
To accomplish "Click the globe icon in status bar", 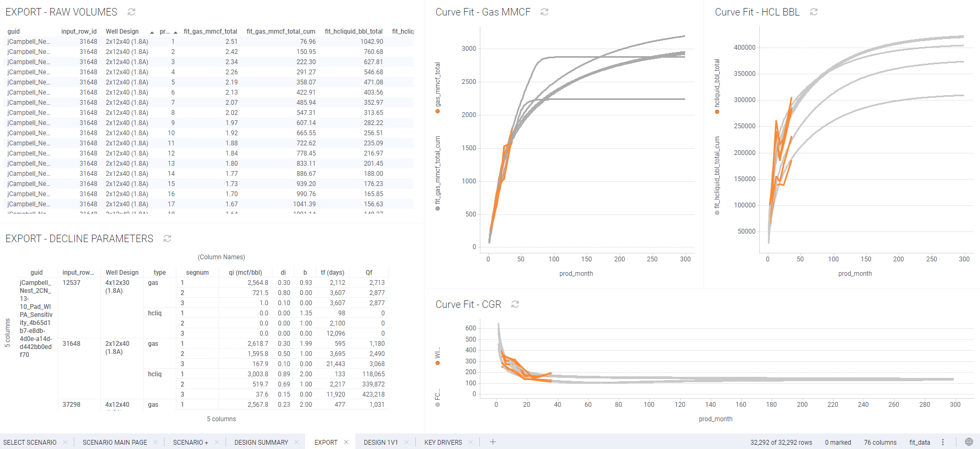I will [969, 442].
